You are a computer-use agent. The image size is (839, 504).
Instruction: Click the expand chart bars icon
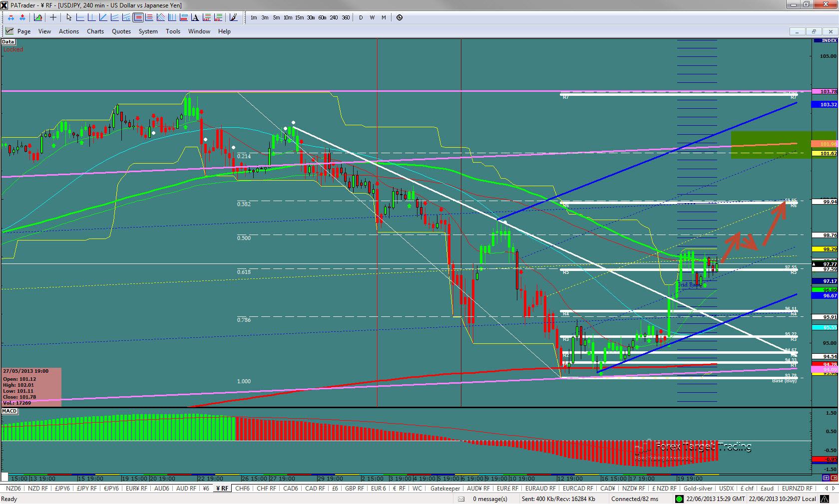pyautogui.click(x=22, y=17)
